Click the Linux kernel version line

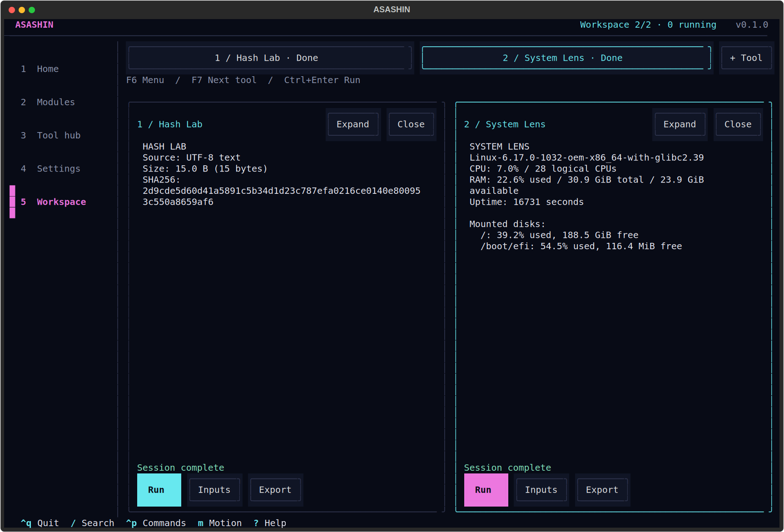586,158
